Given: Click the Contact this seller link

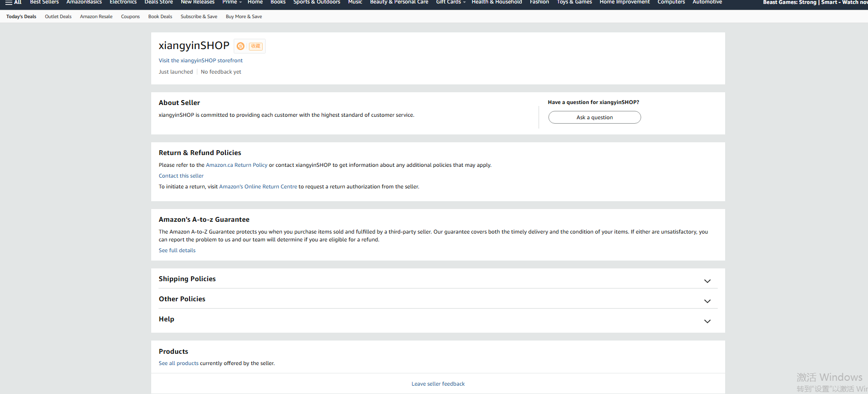Looking at the screenshot, I should click(x=181, y=176).
